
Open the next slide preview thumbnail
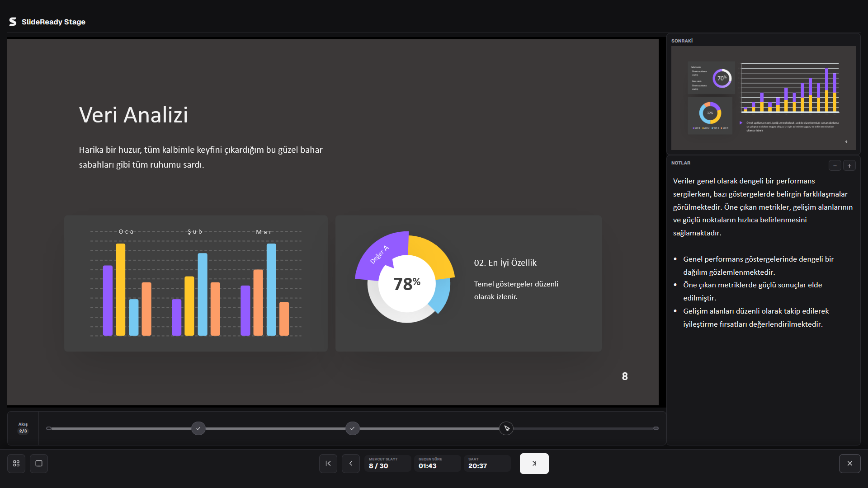pyautogui.click(x=763, y=98)
